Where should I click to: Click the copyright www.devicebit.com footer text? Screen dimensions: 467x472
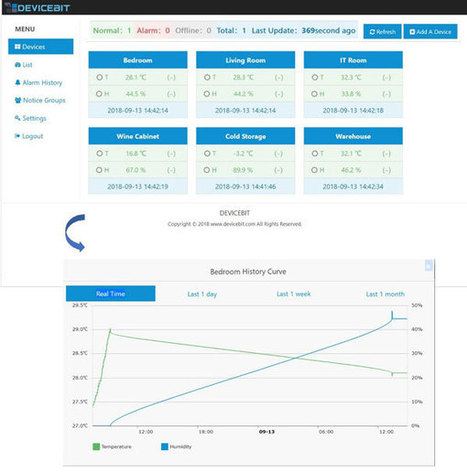[235, 224]
